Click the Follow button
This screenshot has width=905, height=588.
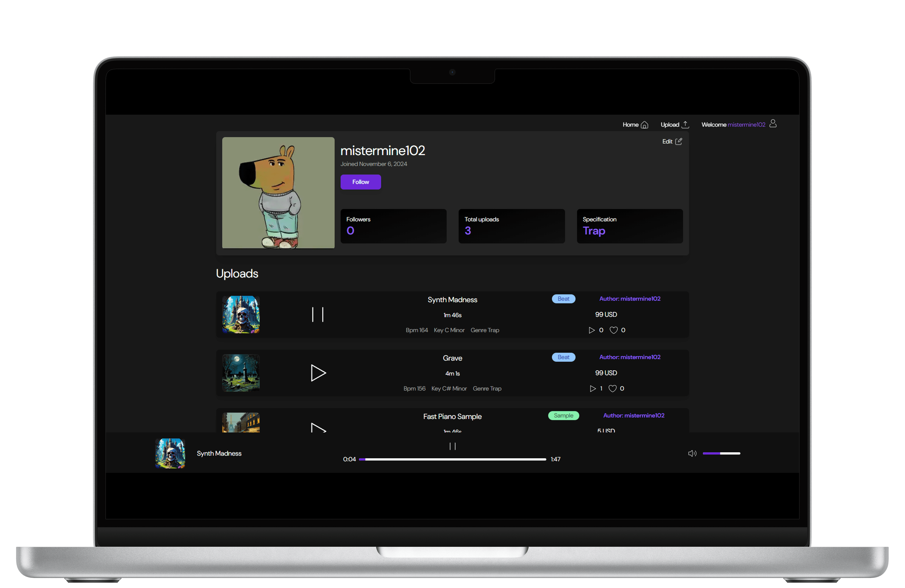click(x=360, y=182)
